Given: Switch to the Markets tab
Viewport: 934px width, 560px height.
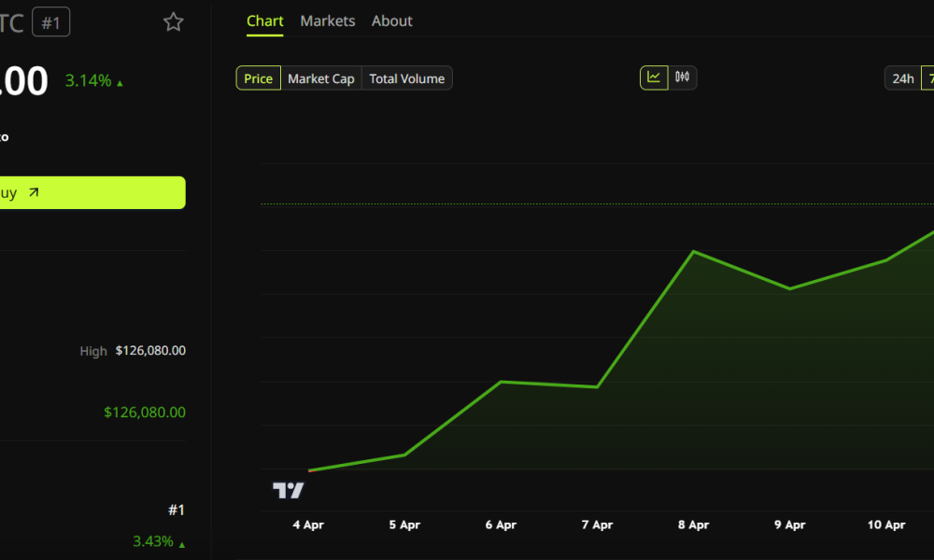Looking at the screenshot, I should 328,21.
